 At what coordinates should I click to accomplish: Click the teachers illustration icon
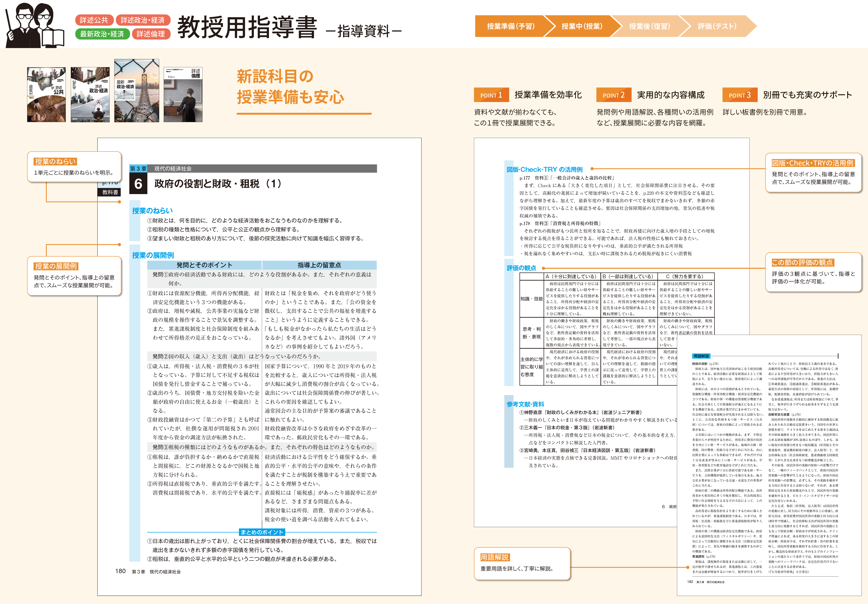[35, 25]
